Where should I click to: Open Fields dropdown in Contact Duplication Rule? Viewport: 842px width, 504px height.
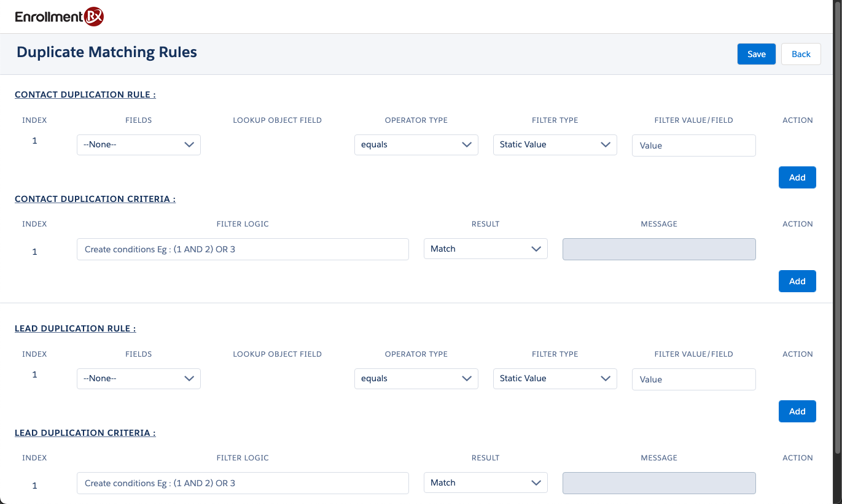(138, 145)
